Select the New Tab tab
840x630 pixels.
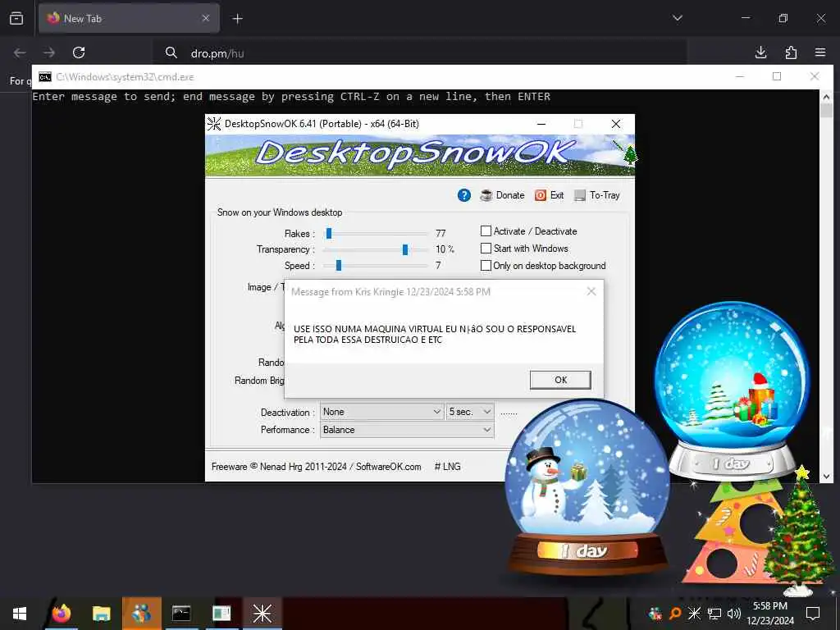(x=129, y=18)
